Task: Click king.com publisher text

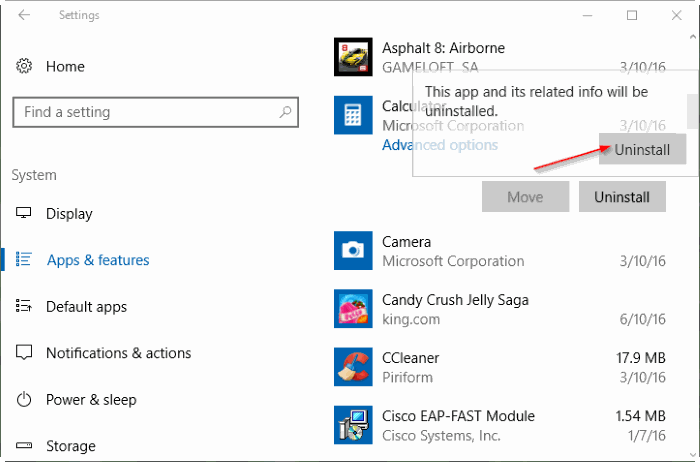Action: 411,320
